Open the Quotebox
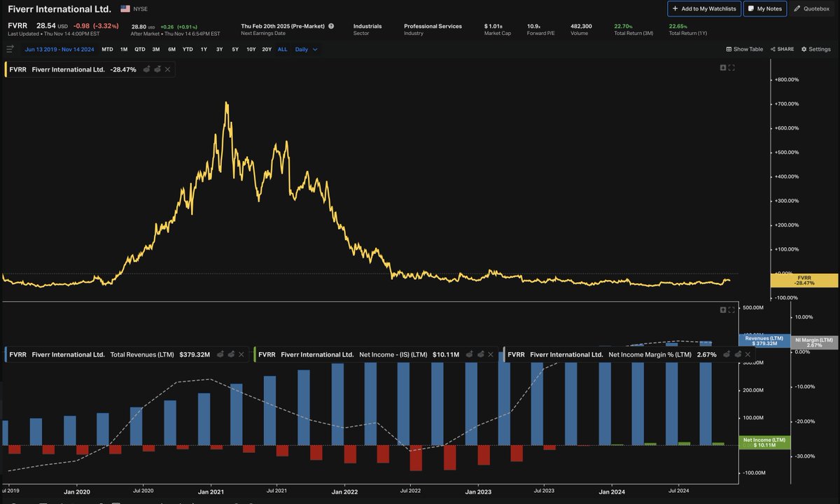840x504 pixels. point(811,8)
